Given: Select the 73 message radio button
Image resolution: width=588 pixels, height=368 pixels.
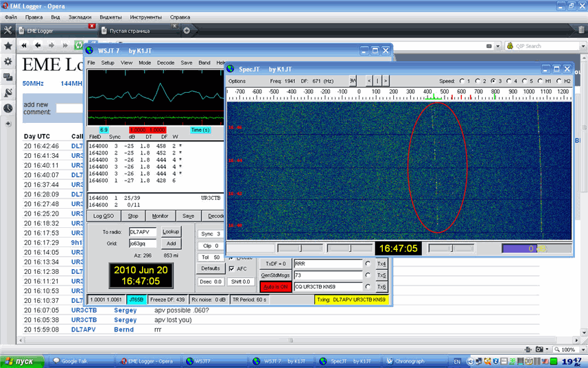Looking at the screenshot, I should coord(368,275).
